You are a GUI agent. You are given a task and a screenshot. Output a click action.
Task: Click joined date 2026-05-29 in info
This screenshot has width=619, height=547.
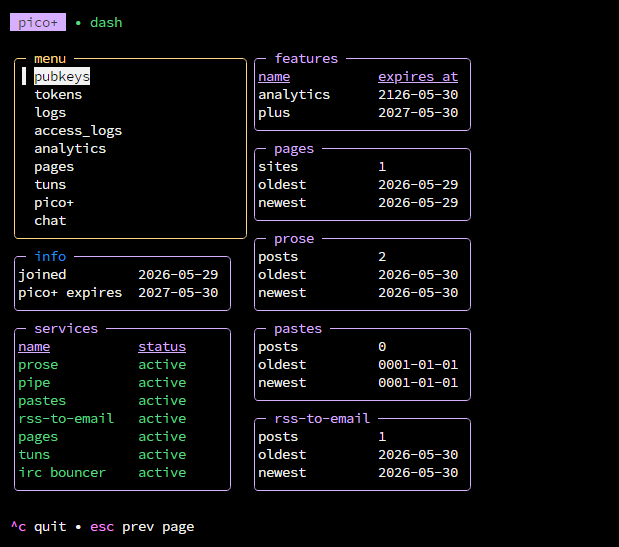pos(178,274)
